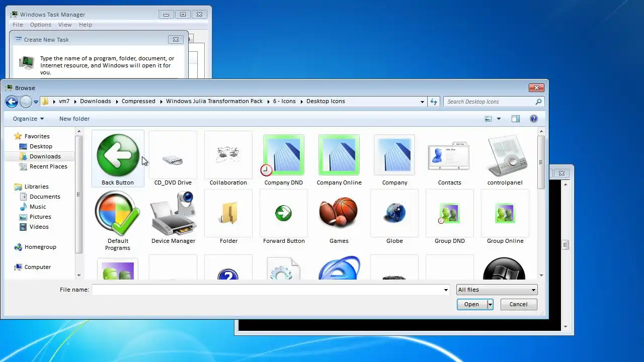Expand the address bar history dropdown
The height and width of the screenshot is (362, 644).
[x=422, y=102]
